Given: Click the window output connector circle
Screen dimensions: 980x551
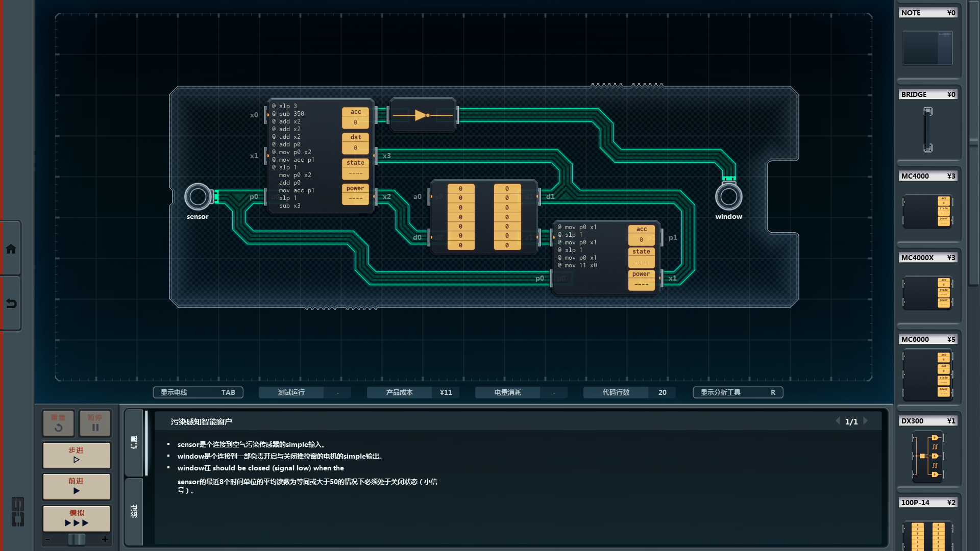Looking at the screenshot, I should (728, 197).
